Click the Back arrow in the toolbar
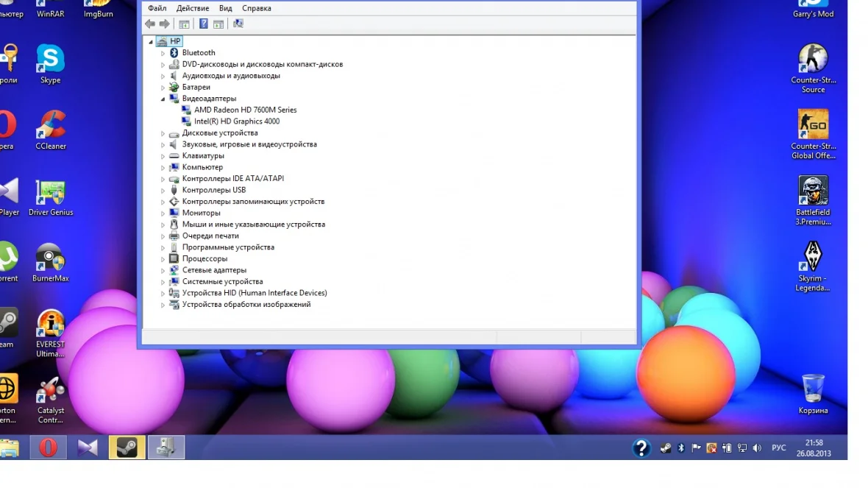The width and height of the screenshot is (868, 488). 150,24
